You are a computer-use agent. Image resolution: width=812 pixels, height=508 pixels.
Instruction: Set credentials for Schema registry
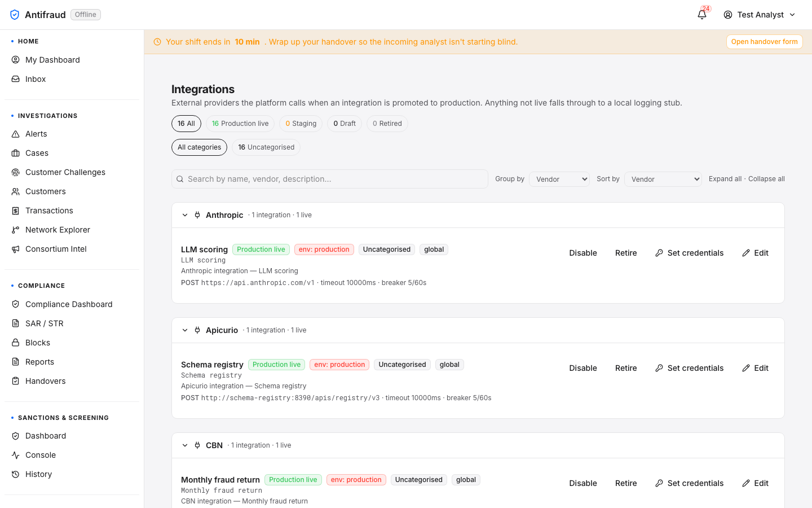[x=689, y=368]
